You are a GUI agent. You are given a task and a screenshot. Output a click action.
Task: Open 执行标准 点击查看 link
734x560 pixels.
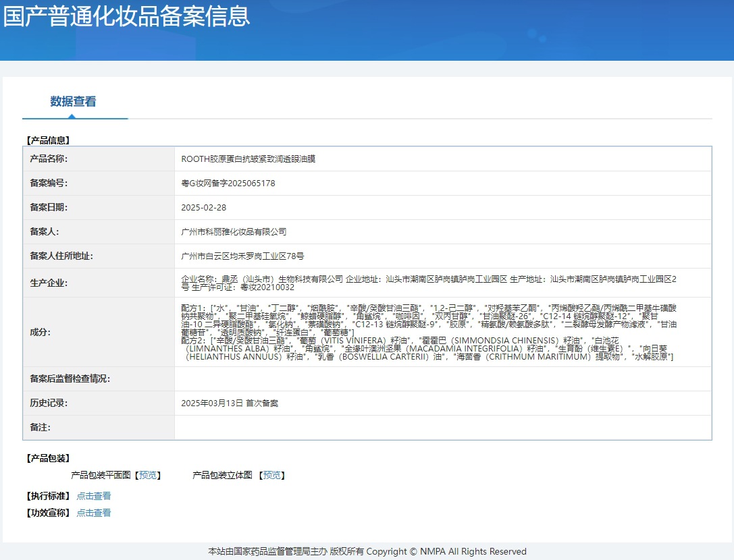(x=94, y=496)
